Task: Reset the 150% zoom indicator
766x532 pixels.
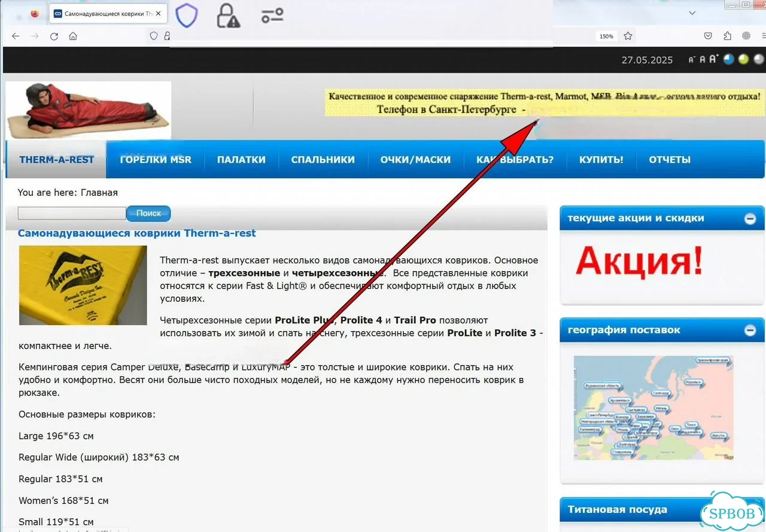Action: pyautogui.click(x=606, y=37)
